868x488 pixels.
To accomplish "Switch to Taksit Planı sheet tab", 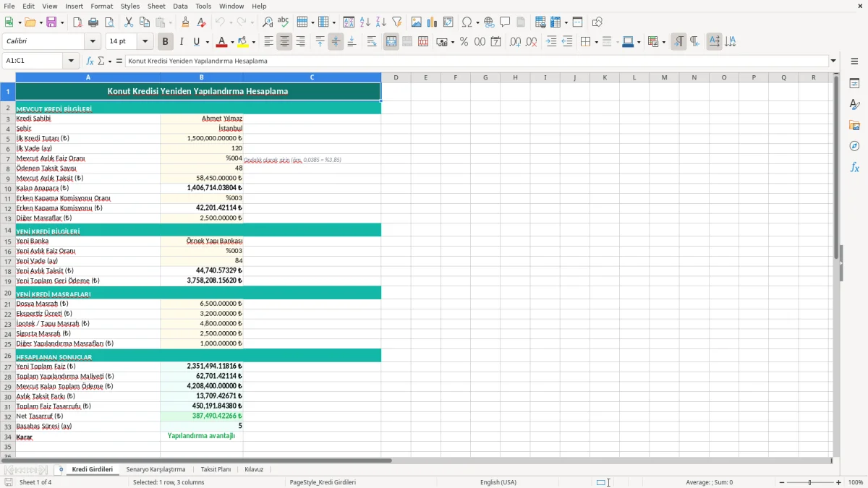I will 216,469.
